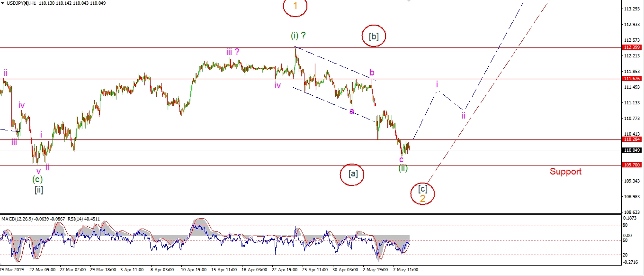Select the green (ii) label
644x276 pixels.
[402, 167]
